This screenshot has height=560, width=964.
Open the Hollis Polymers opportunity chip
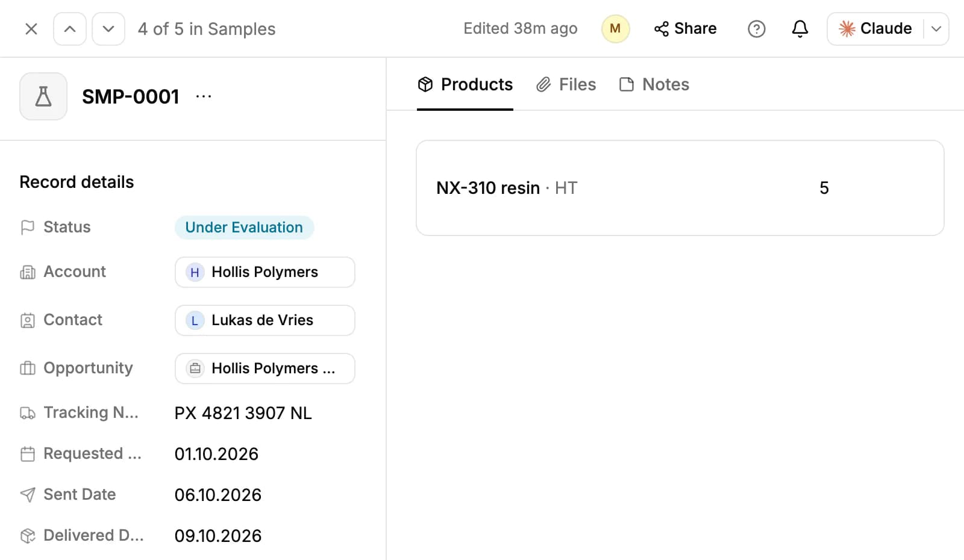click(264, 369)
